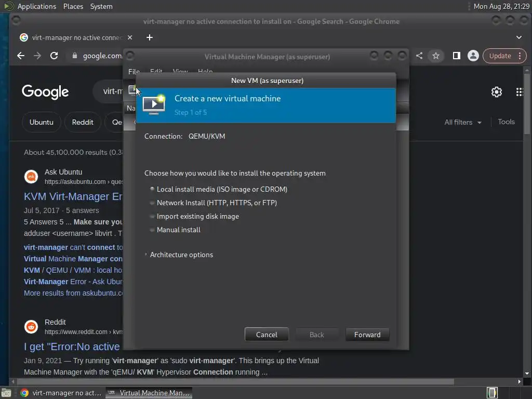
Task: Open 'Virt-Manager Error - Ask Ubuntu' sublink
Action: (73, 282)
